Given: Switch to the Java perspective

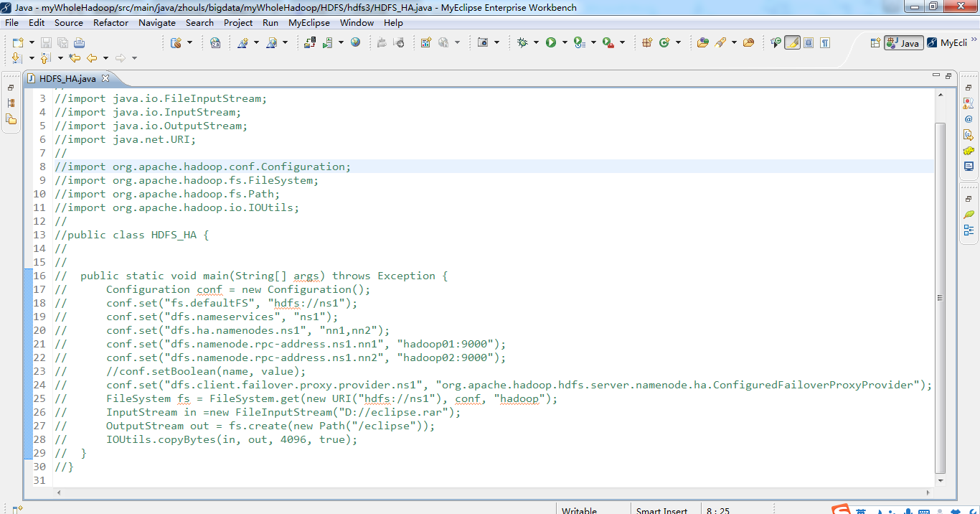Looking at the screenshot, I should pos(903,43).
